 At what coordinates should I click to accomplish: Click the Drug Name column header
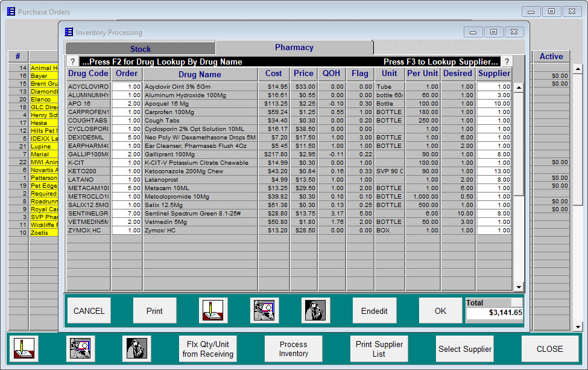200,74
